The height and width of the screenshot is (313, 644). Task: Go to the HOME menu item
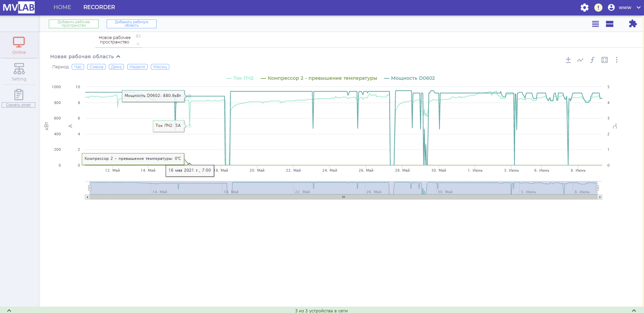click(x=62, y=7)
